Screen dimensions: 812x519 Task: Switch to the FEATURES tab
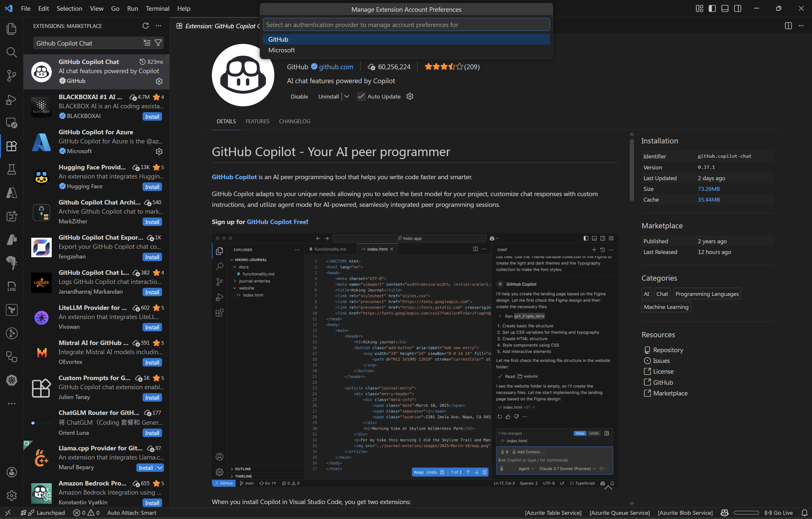257,121
